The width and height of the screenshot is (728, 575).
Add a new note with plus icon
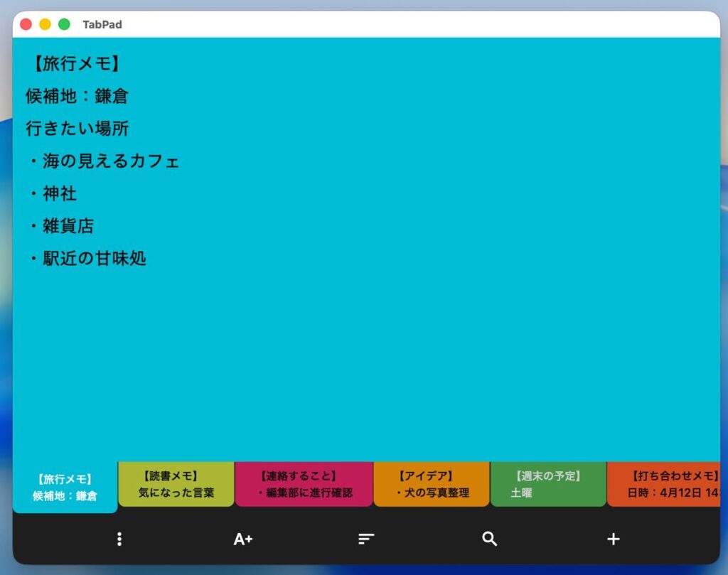click(x=613, y=539)
